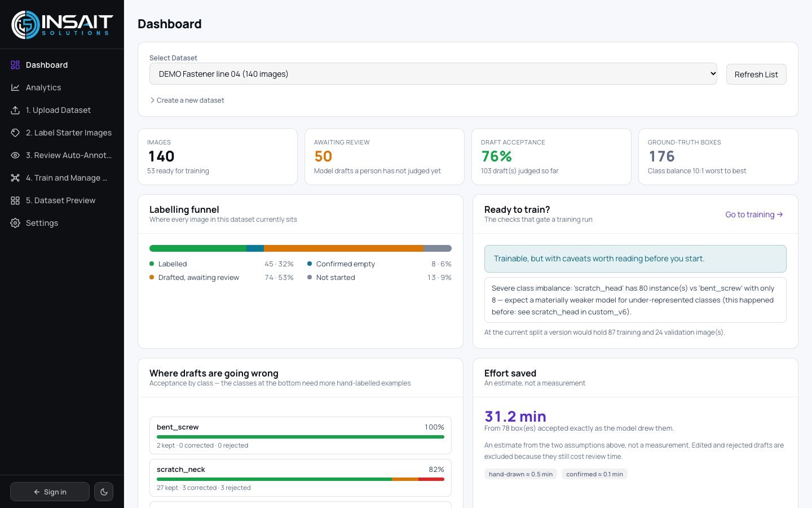Click the teal Confirmed empty funnel segment
812x508 pixels.
click(255, 248)
